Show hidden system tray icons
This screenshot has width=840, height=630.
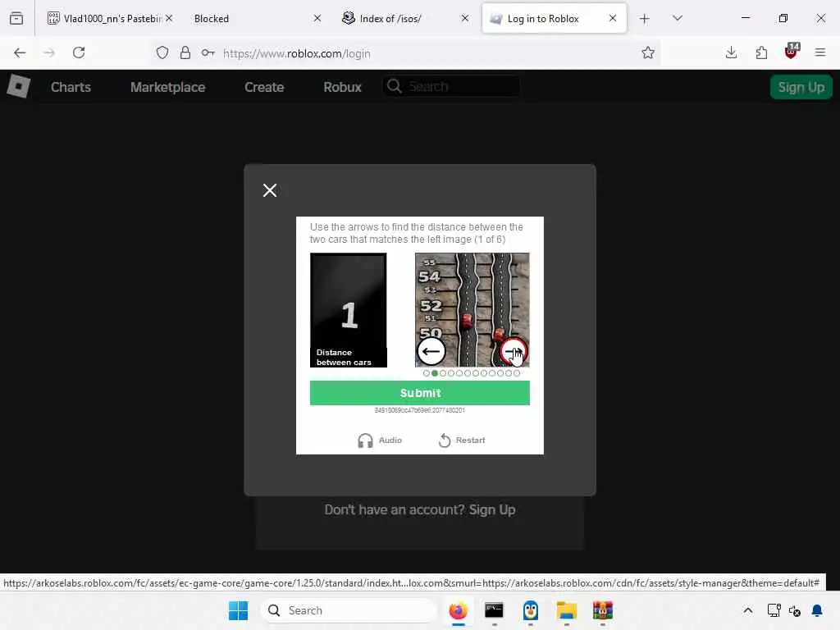pos(748,610)
